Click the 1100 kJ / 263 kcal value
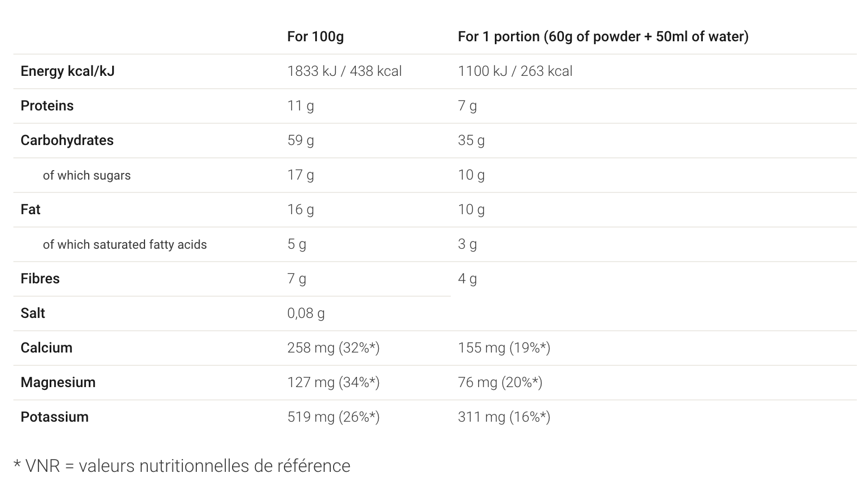This screenshot has height=502, width=868. click(x=515, y=71)
